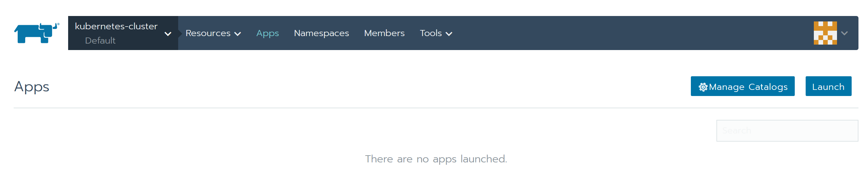The height and width of the screenshot is (176, 868).
Task: Select the Default project label
Action: (100, 41)
